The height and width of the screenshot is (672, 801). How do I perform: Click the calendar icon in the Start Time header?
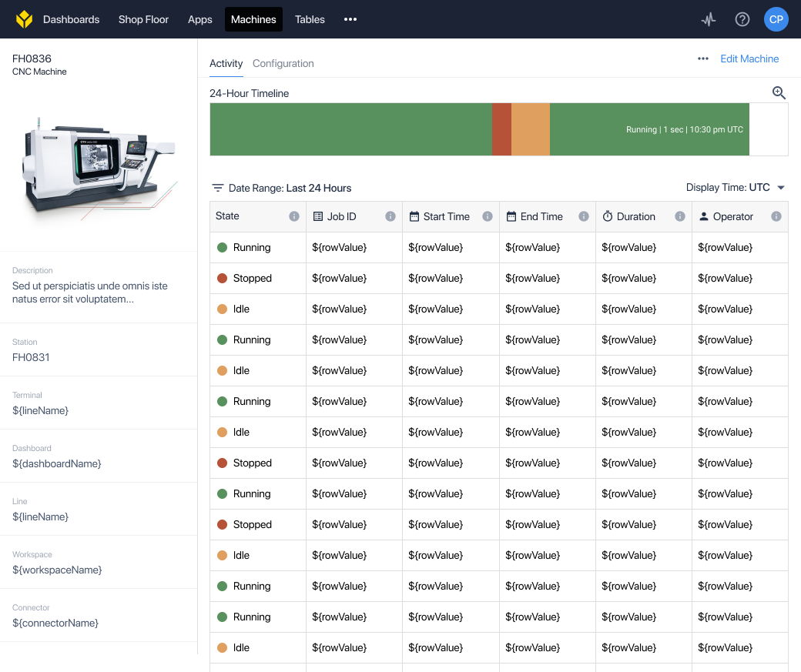tap(414, 216)
